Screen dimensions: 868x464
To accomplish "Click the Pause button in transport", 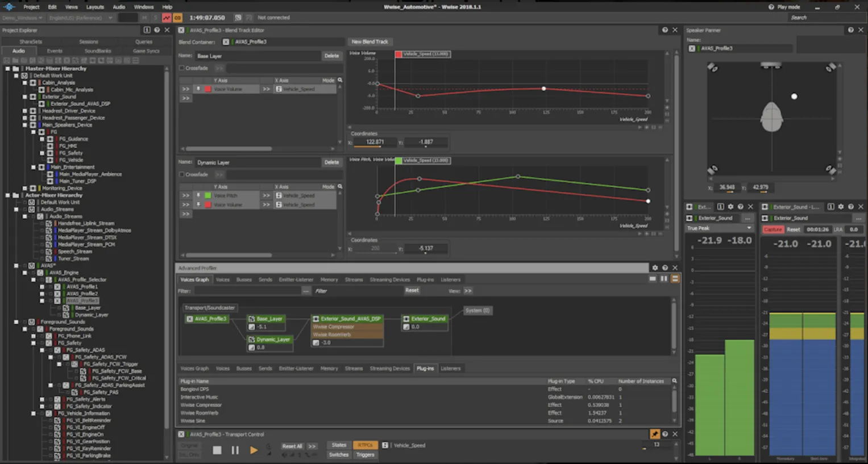I will point(235,450).
